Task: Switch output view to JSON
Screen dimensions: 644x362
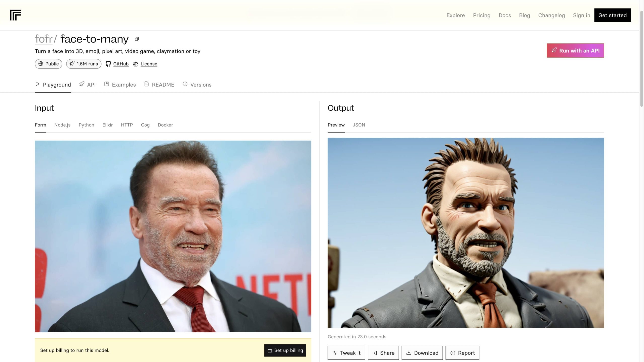Action: (x=359, y=125)
